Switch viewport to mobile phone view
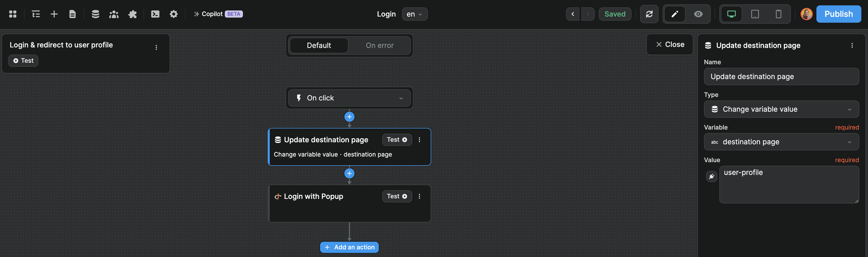Image resolution: width=868 pixels, height=257 pixels. pos(778,14)
